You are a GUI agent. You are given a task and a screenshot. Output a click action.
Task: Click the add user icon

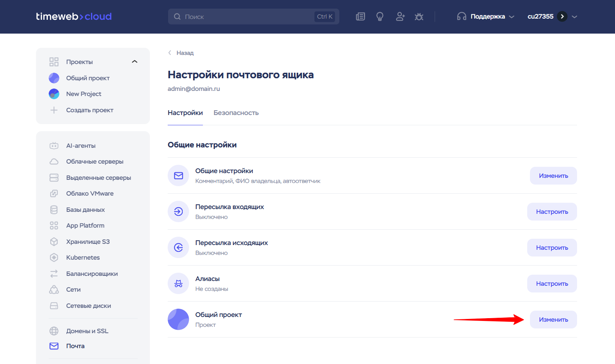point(400,17)
